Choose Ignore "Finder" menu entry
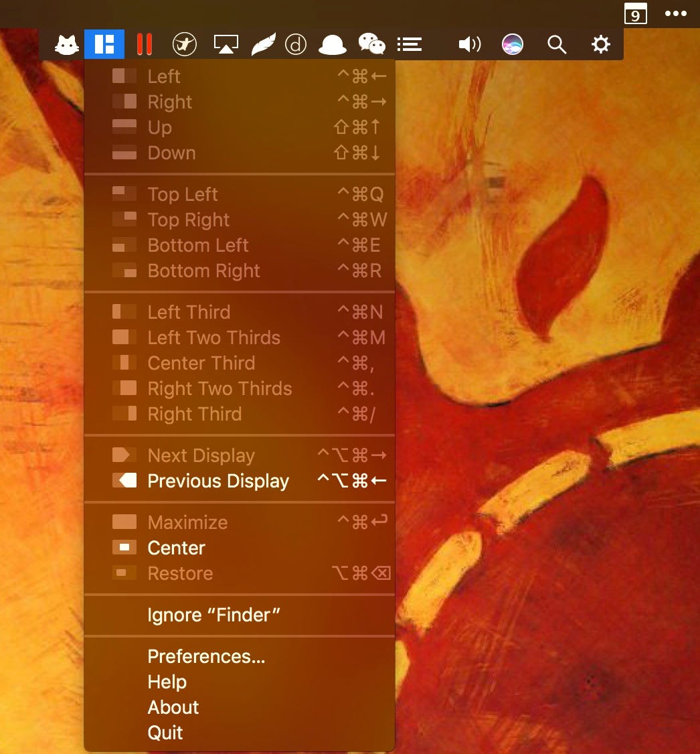The height and width of the screenshot is (754, 700). 240,615
